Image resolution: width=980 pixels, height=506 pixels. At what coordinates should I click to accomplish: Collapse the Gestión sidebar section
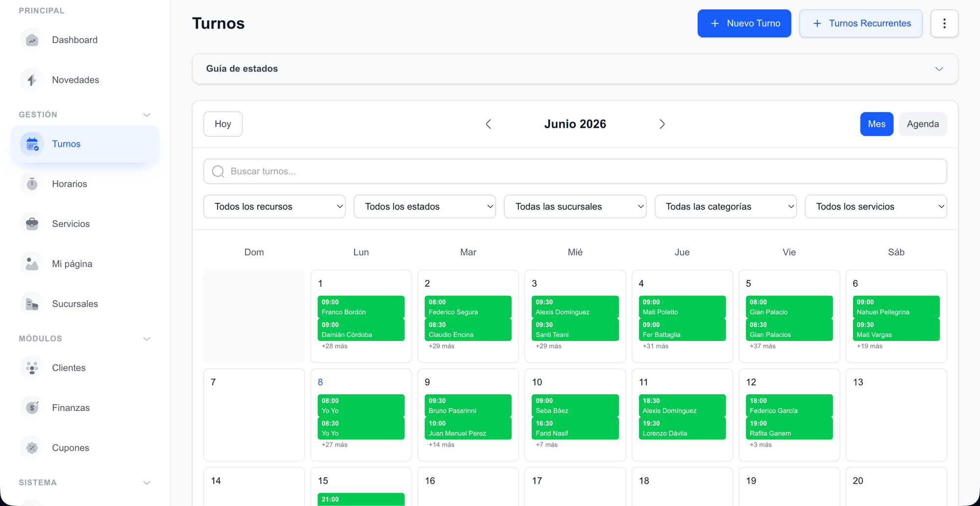(x=147, y=115)
